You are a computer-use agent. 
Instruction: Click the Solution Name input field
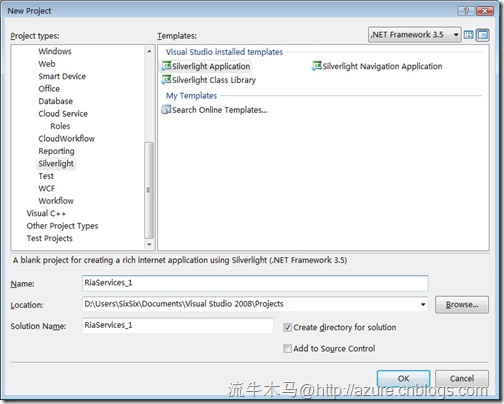178,325
